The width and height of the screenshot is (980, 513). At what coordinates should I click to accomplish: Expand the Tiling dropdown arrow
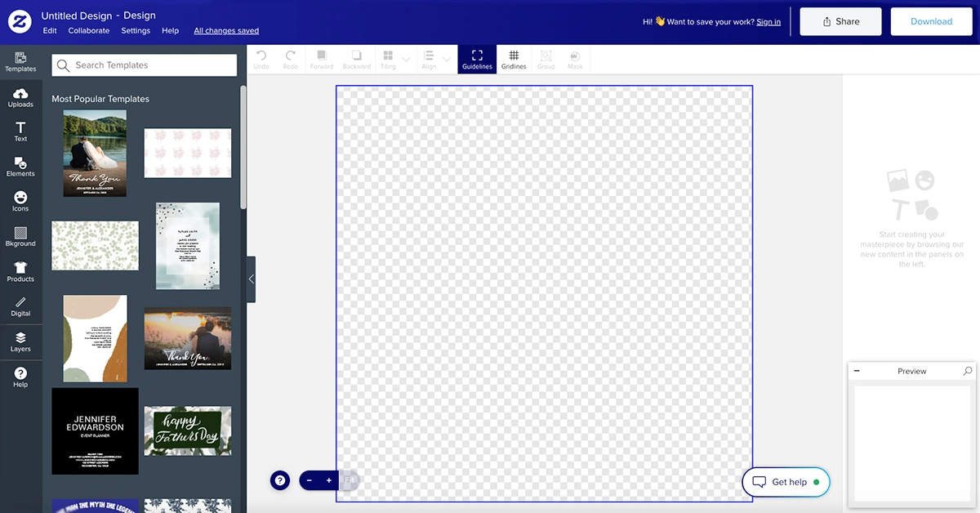click(406, 60)
